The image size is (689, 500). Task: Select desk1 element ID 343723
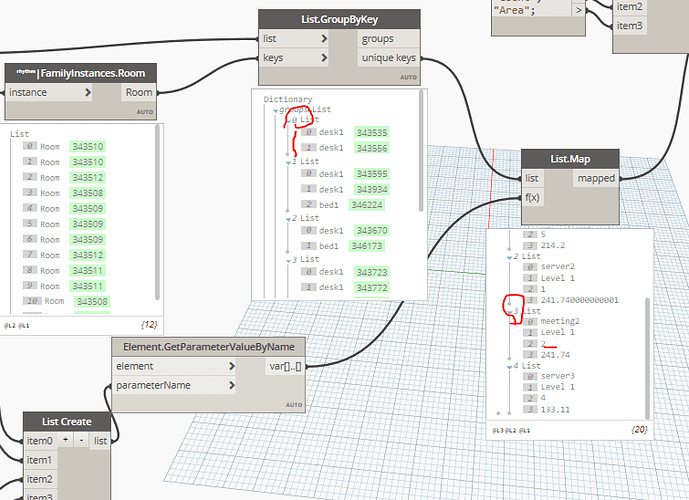pyautogui.click(x=372, y=272)
